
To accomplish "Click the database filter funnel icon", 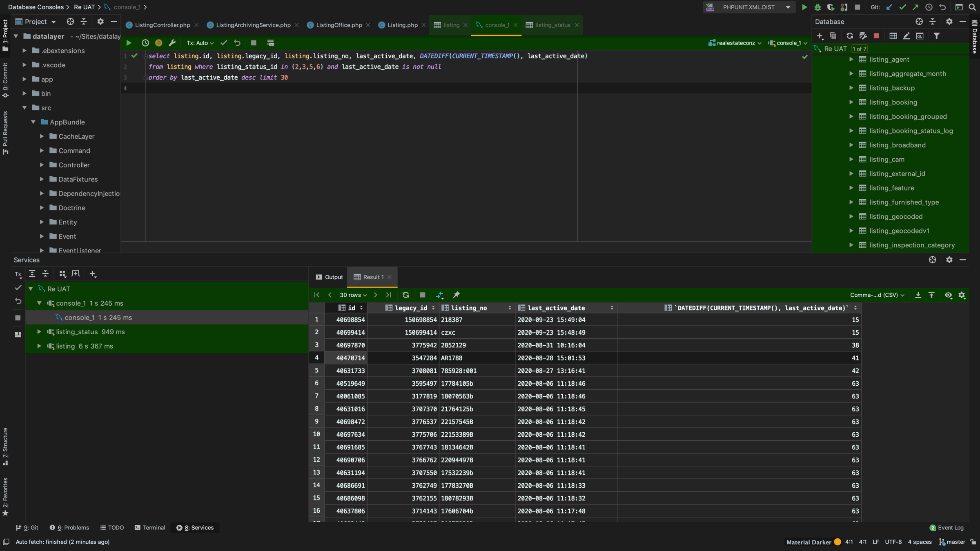I will (x=937, y=36).
